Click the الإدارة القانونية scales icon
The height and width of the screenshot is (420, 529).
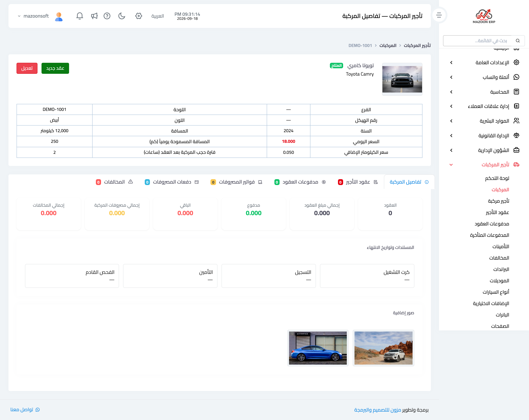(516, 135)
